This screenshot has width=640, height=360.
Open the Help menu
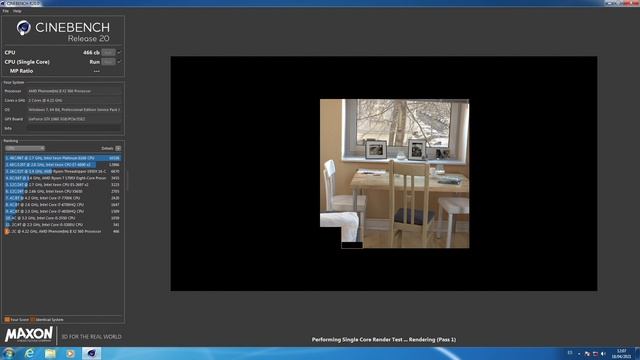pos(17,11)
